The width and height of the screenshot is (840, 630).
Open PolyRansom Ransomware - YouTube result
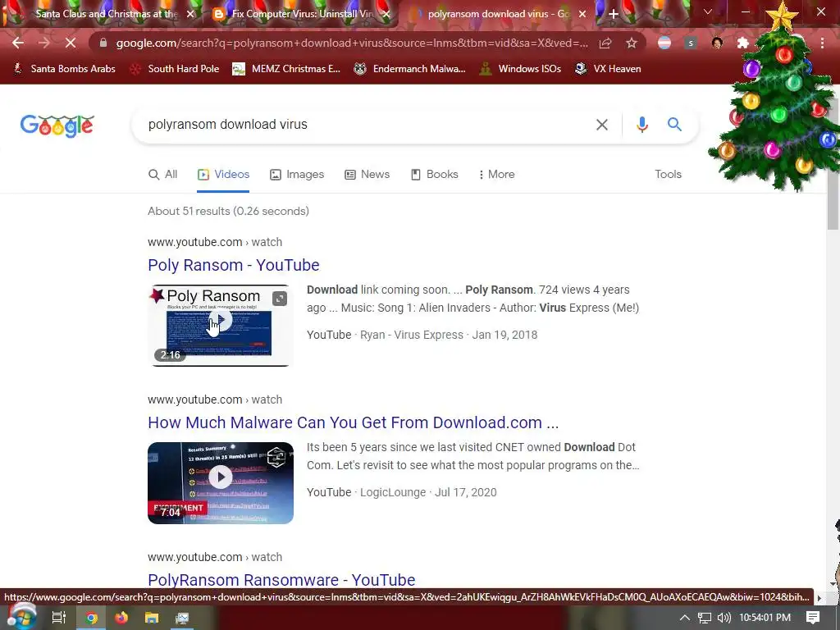click(x=281, y=580)
